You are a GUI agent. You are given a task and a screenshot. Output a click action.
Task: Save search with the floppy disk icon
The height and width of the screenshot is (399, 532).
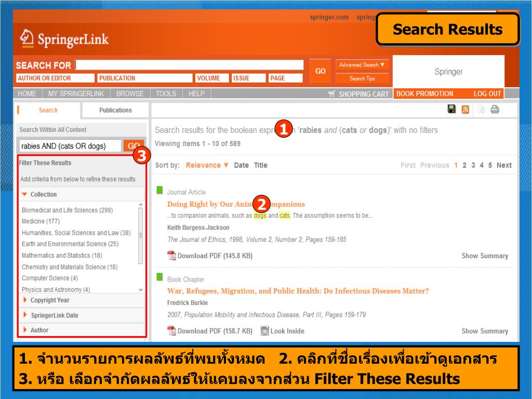451,109
